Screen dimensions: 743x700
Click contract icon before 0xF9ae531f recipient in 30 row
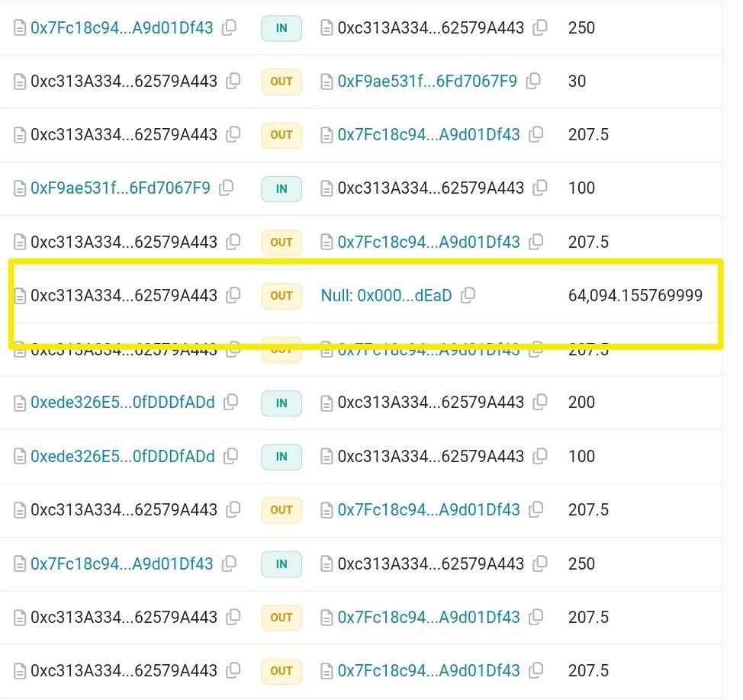click(x=326, y=82)
